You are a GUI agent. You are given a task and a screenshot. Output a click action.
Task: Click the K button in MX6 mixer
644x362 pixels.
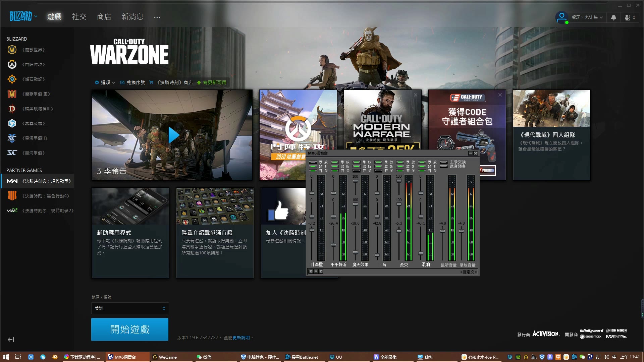321,271
